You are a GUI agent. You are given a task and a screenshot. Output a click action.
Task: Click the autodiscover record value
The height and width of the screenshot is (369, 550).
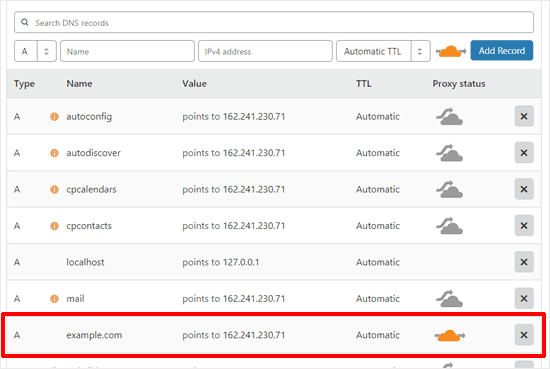(x=234, y=153)
